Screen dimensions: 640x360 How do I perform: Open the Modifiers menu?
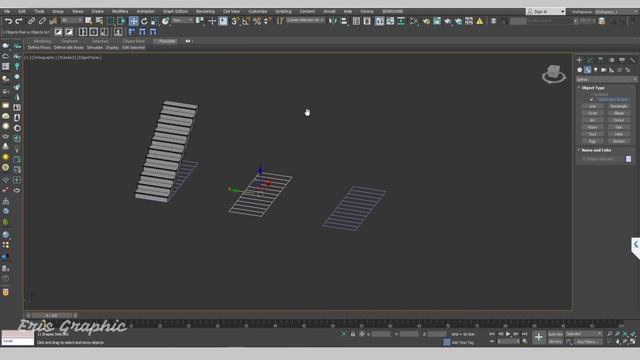(120, 11)
